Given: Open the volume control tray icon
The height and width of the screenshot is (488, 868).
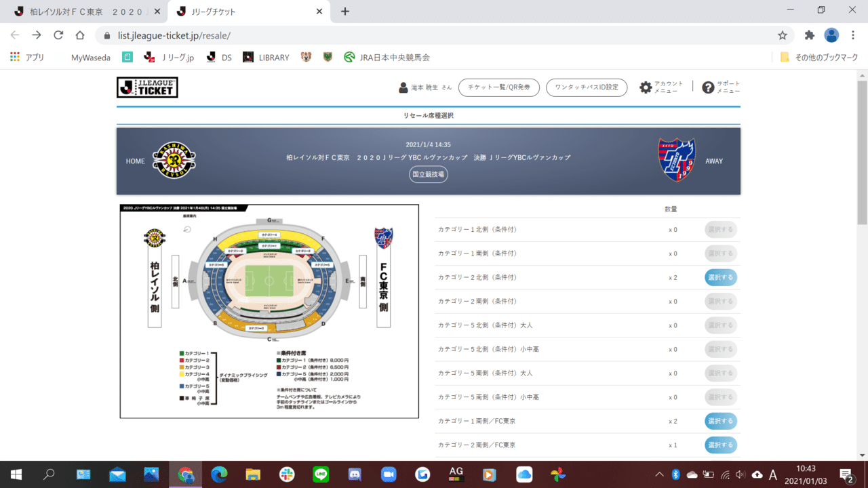Looking at the screenshot, I should [x=741, y=474].
